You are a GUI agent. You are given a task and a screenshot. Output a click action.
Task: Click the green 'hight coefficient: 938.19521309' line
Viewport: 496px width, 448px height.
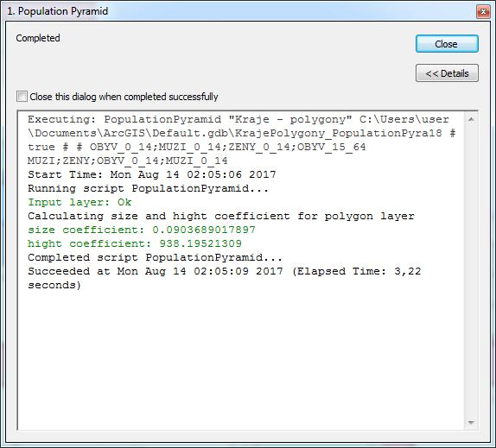click(x=135, y=243)
